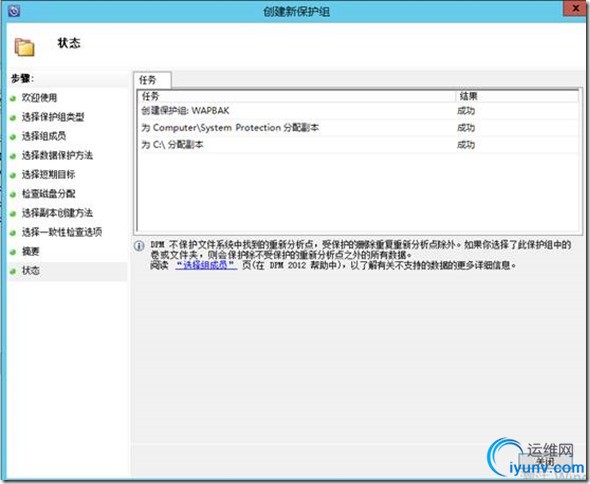The height and width of the screenshot is (484, 590).
Task: Click green status dot beside 选择副本创建方法
Action: [x=13, y=214]
